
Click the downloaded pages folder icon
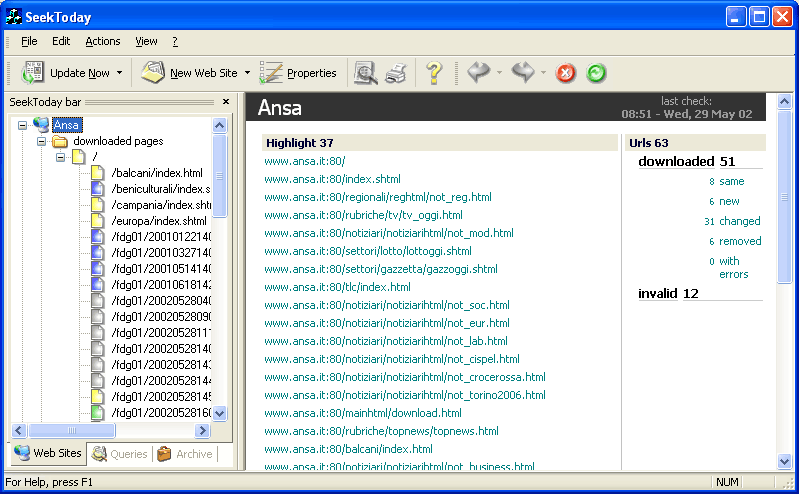pyautogui.click(x=60, y=141)
